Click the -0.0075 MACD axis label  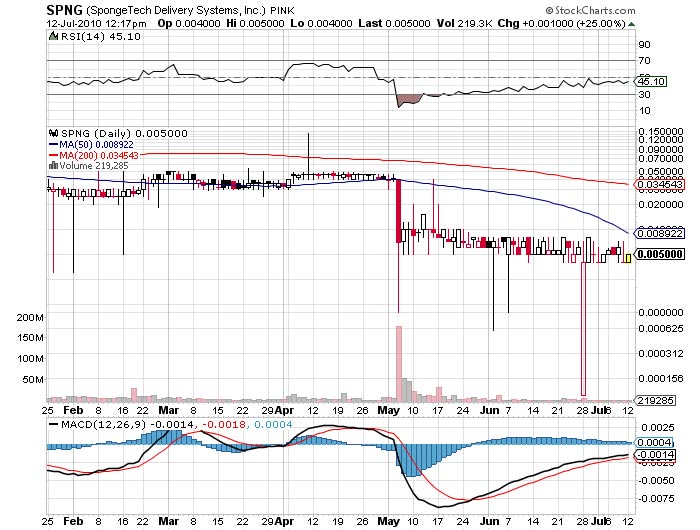(656, 498)
